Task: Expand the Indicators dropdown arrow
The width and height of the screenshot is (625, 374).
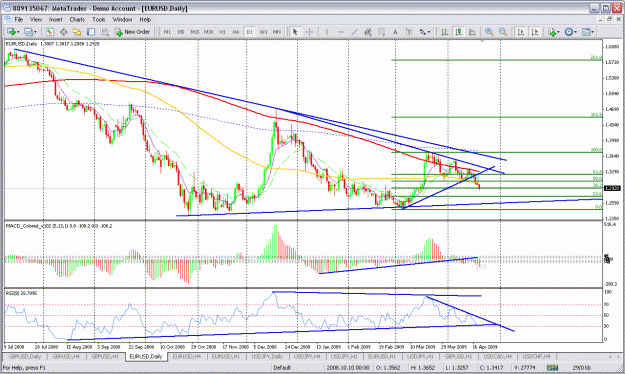Action: [558, 32]
